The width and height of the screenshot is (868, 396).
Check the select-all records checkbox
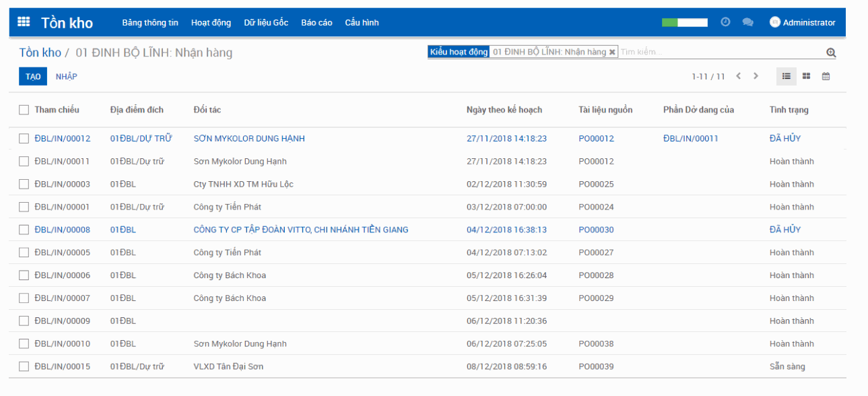tap(24, 109)
